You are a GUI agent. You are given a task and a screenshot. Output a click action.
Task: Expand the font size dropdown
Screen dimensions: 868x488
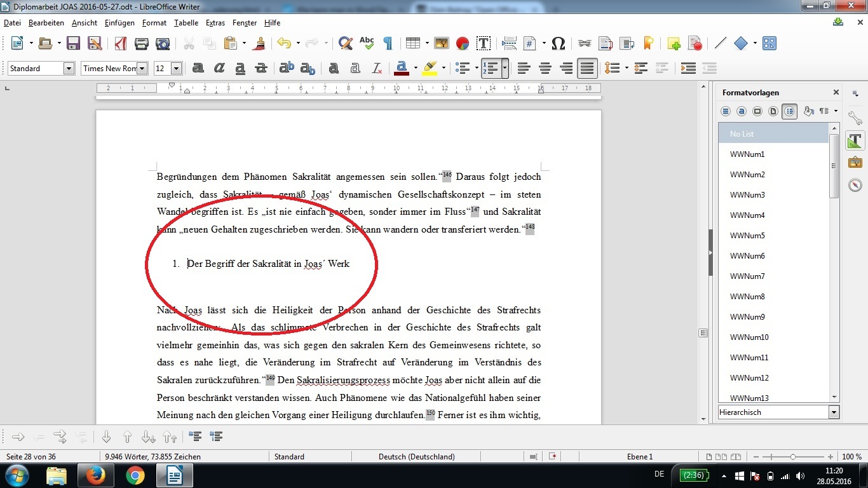pyautogui.click(x=177, y=69)
